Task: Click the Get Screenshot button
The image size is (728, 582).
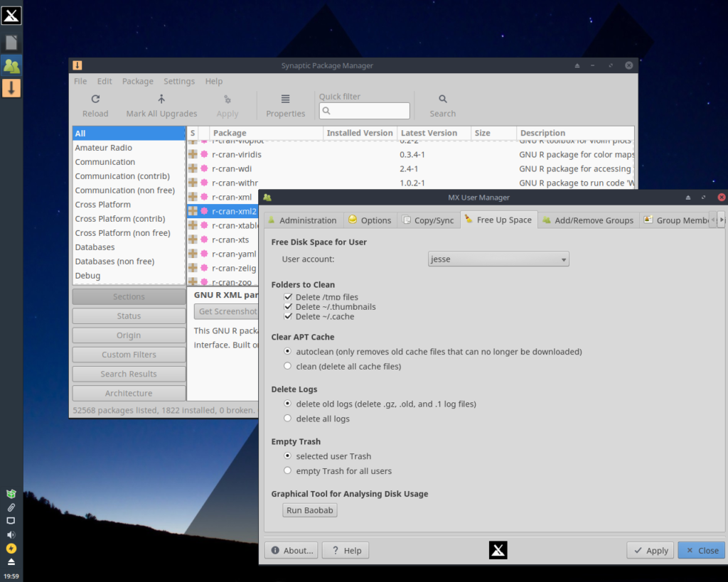Action: pyautogui.click(x=227, y=311)
